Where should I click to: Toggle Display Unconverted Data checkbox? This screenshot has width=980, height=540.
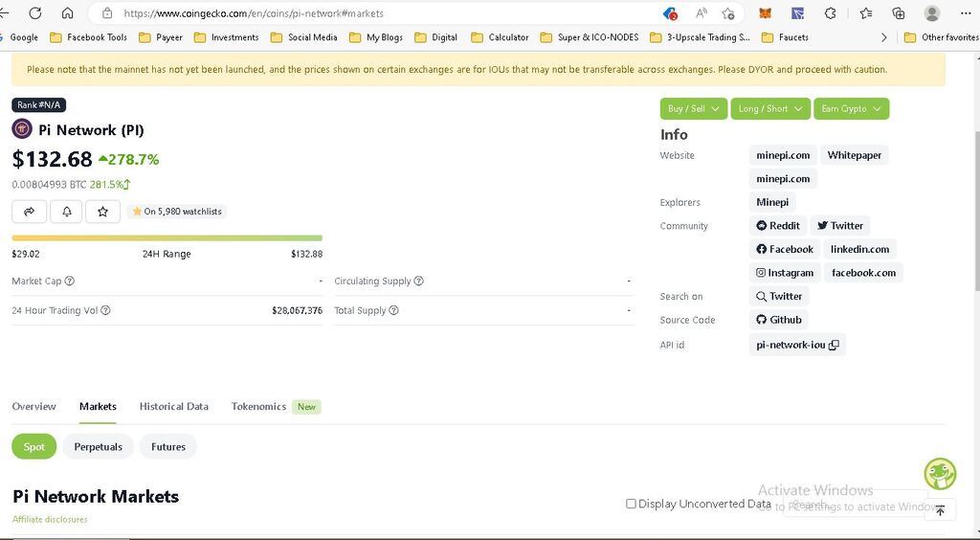[631, 504]
